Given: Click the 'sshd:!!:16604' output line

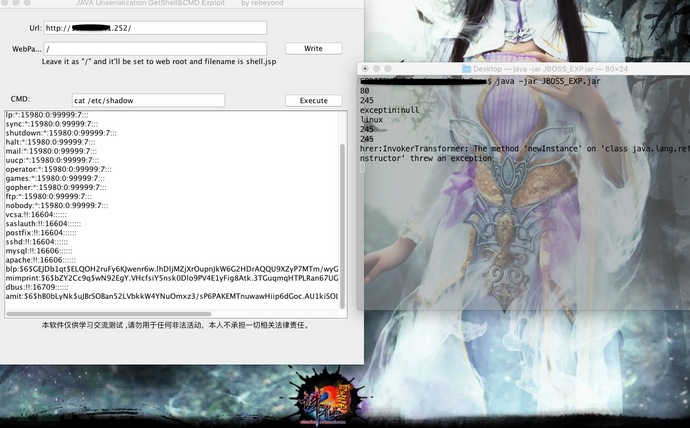Looking at the screenshot, I should tap(37, 241).
